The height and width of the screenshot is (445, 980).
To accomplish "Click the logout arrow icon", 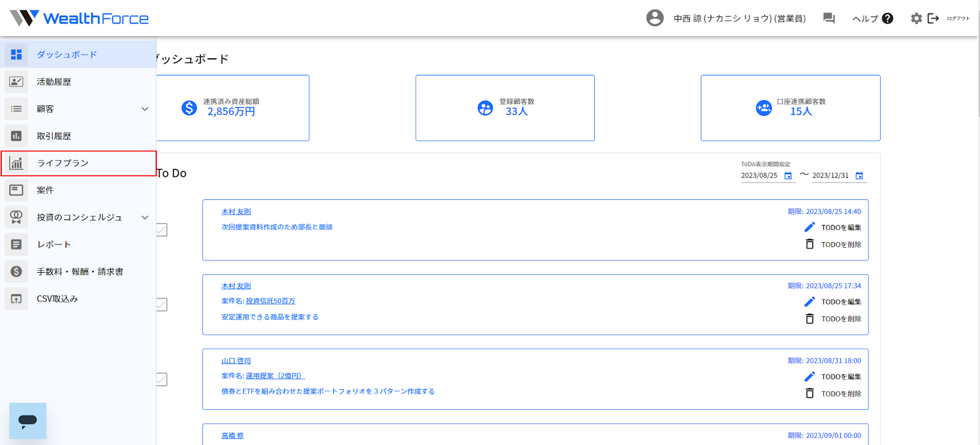I will pos(933,18).
